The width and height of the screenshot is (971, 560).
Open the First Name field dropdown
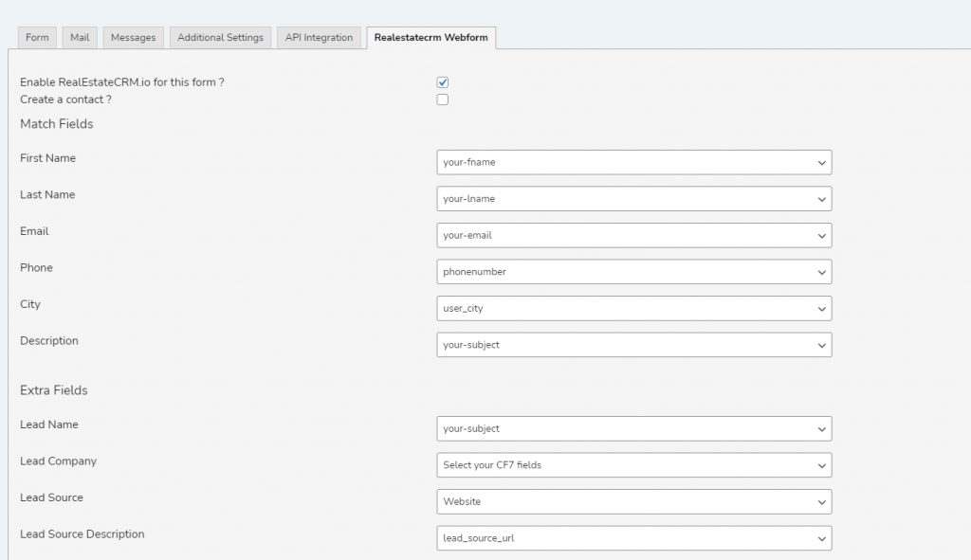point(633,162)
